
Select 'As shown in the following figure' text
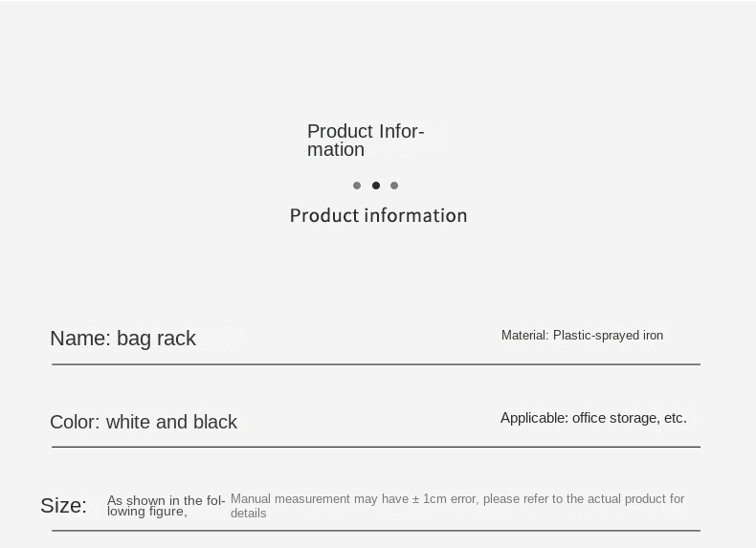pyautogui.click(x=166, y=506)
